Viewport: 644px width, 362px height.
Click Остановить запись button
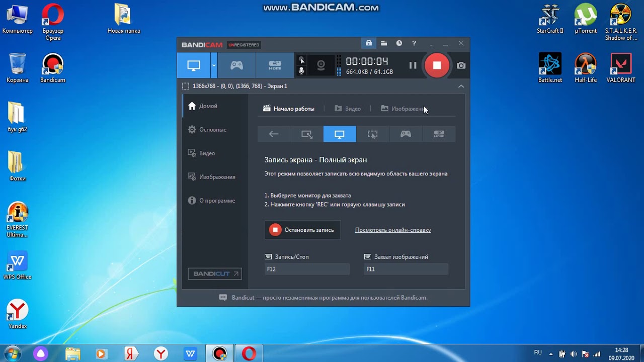click(x=303, y=230)
